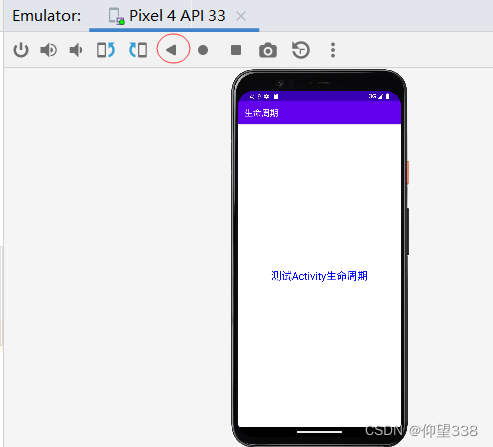Rotate device right icon in toolbar
The height and width of the screenshot is (447, 493).
tap(138, 50)
